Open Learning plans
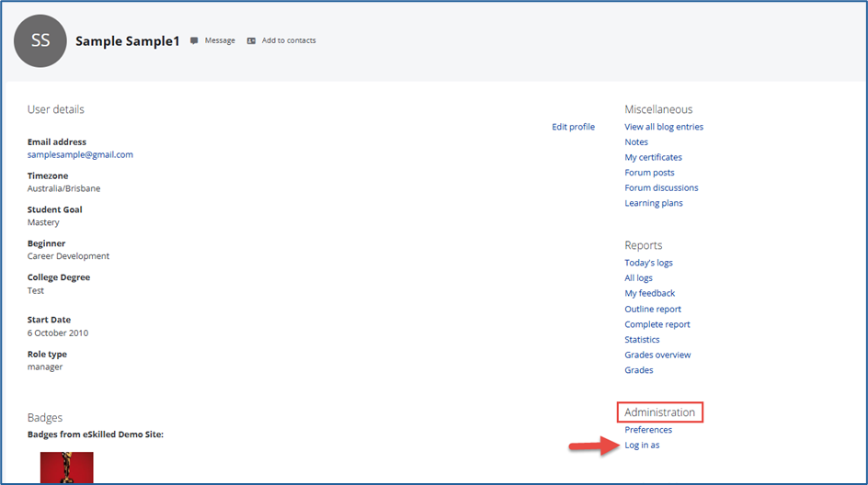Image resolution: width=868 pixels, height=485 pixels. coord(653,203)
